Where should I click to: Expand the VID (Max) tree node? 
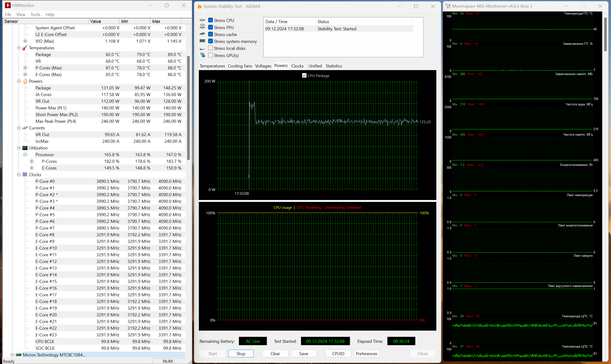pyautogui.click(x=25, y=41)
